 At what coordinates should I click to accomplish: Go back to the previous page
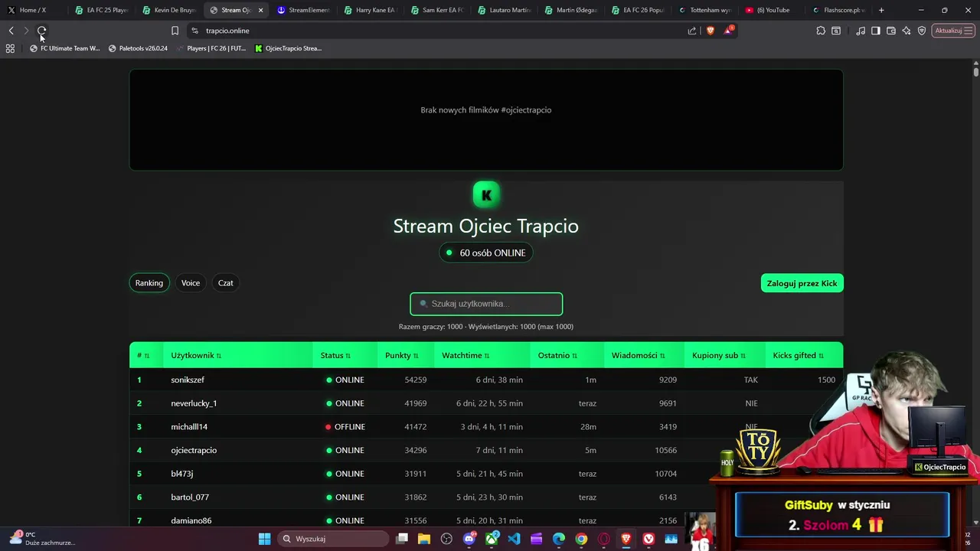pos(11,31)
